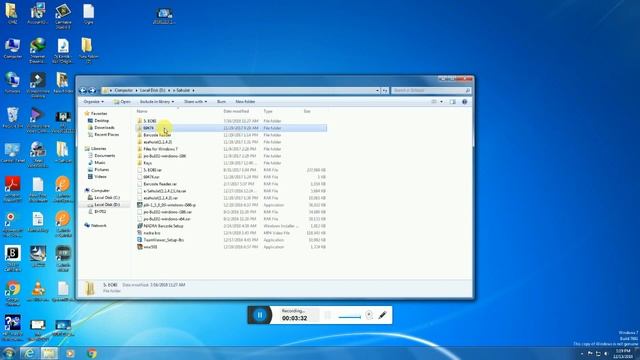
Task: Open Google Chrome from taskbar
Action: coord(92,353)
